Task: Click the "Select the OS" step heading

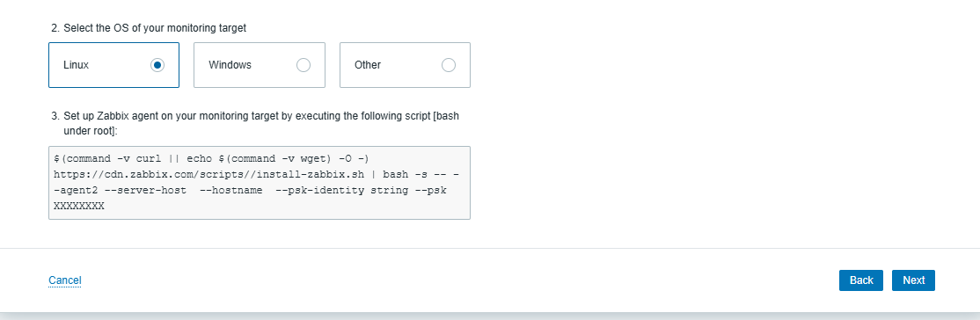Action: point(149,28)
